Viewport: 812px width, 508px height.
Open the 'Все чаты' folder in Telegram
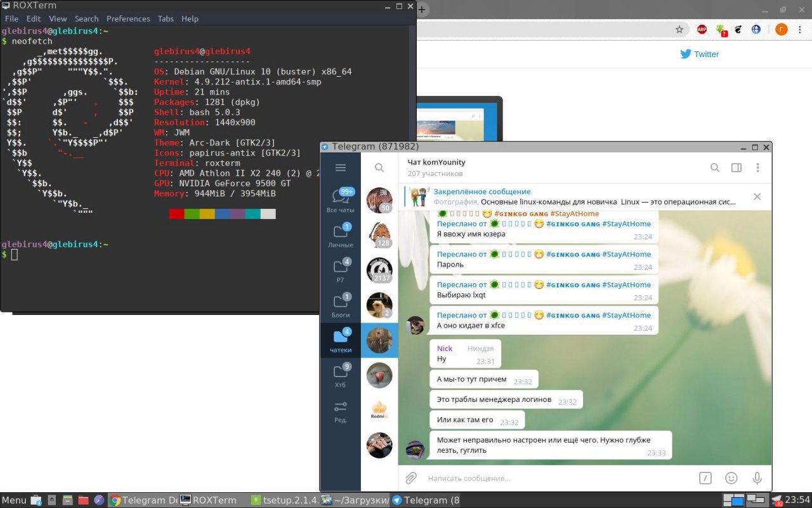(341, 200)
